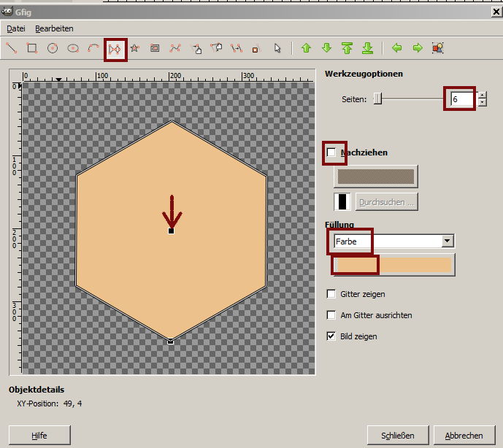Click the Hilfe button
Image resolution: width=503 pixels, height=448 pixels.
click(39, 436)
